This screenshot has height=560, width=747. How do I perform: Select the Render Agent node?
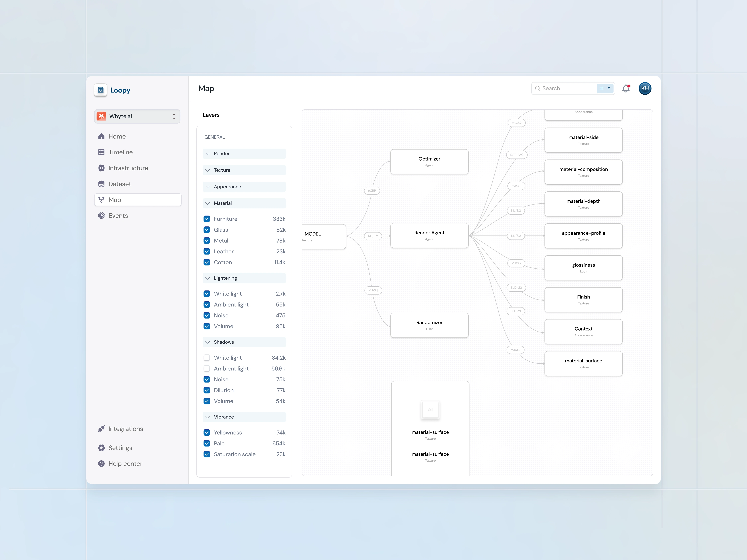point(429,235)
